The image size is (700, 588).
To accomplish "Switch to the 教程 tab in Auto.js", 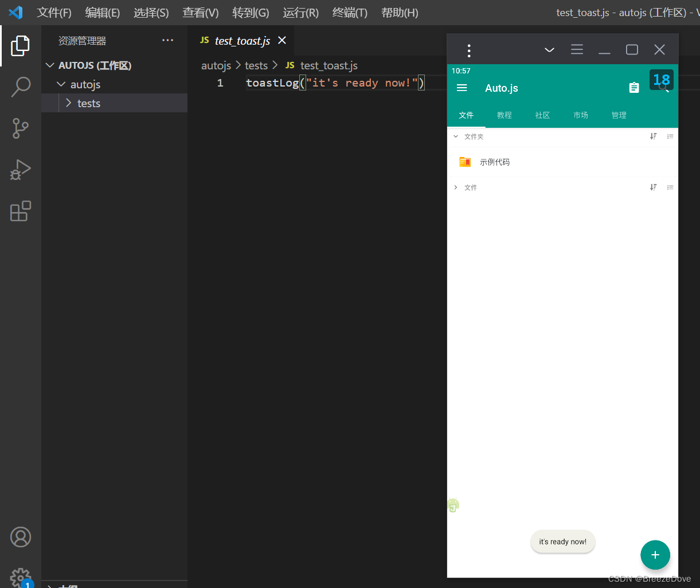I will 505,115.
